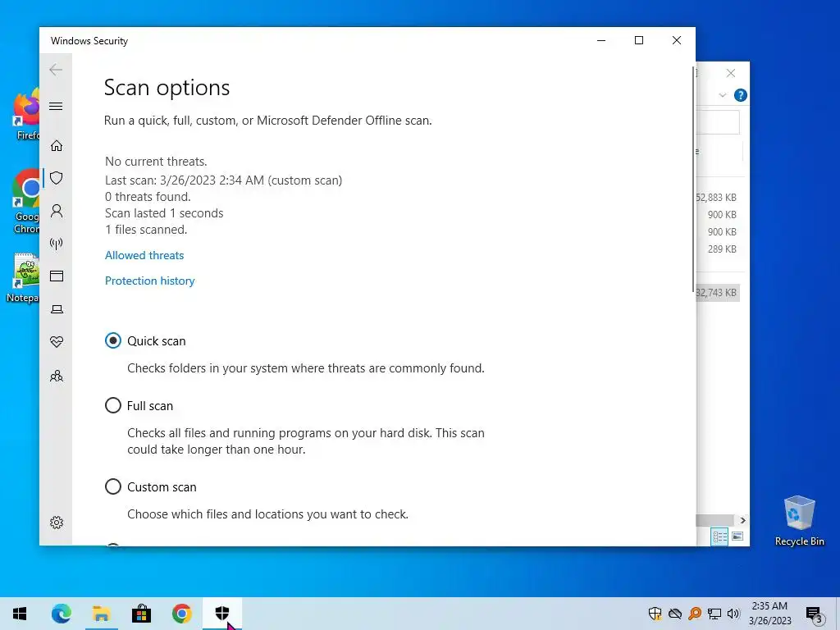Open the Windows Start menu
840x630 pixels.
tap(20, 614)
